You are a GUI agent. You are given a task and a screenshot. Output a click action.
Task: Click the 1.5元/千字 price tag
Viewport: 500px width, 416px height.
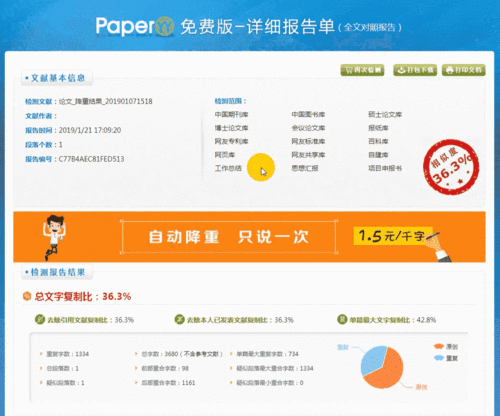tap(393, 236)
